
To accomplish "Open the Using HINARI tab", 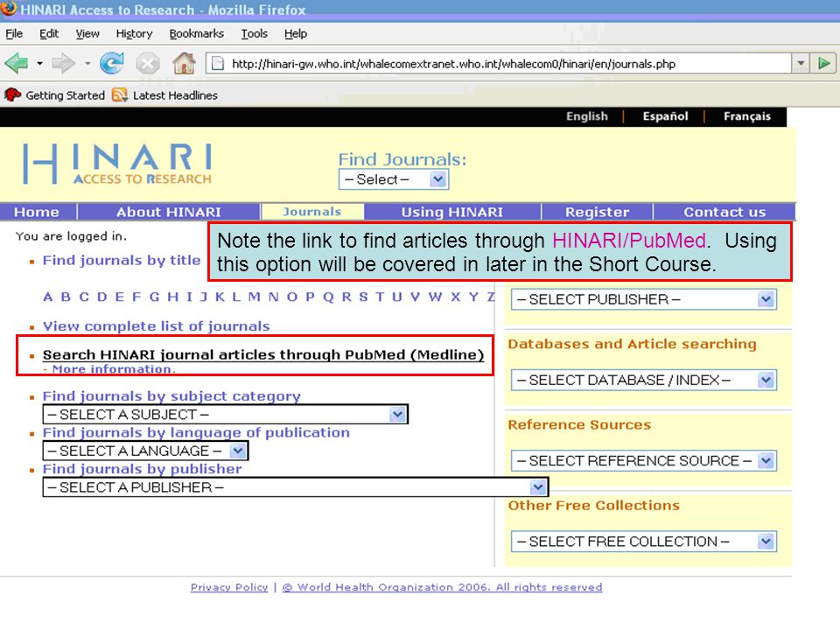I will click(x=452, y=212).
